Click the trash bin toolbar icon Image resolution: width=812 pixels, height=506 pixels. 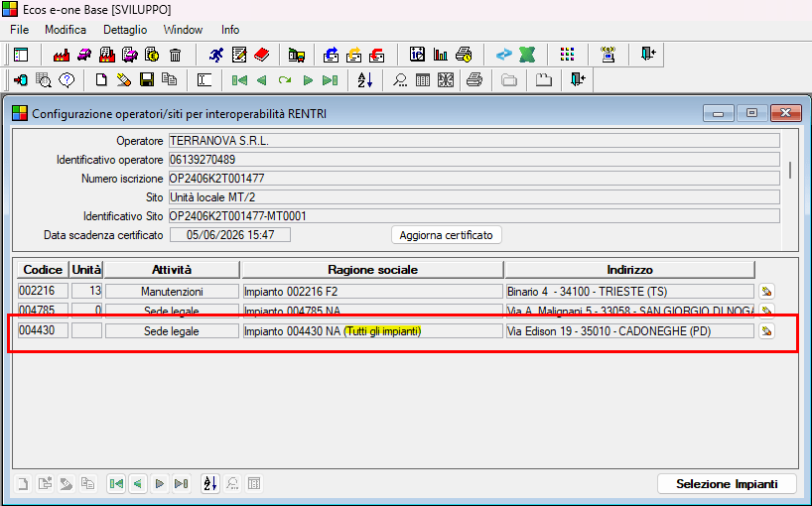(x=176, y=55)
